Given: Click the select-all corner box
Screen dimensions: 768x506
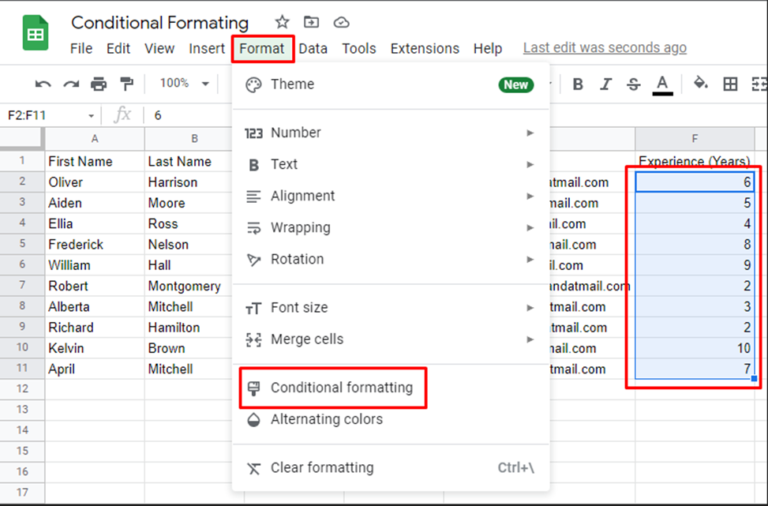Looking at the screenshot, I should [22, 139].
